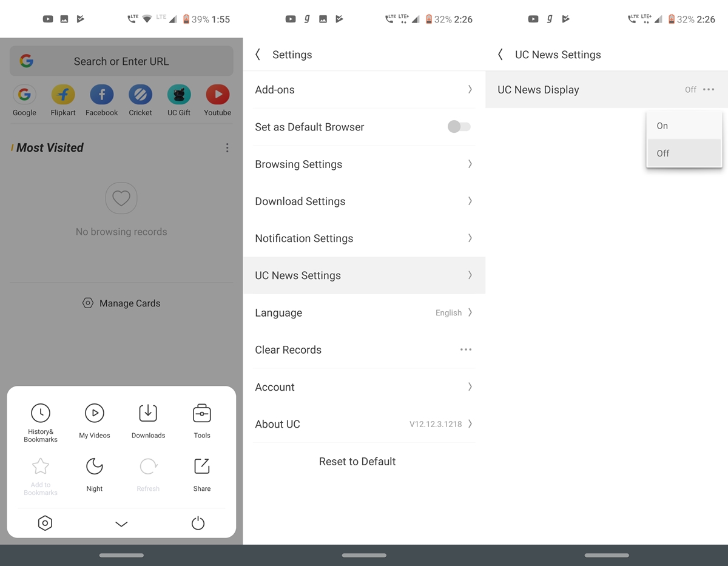Toggle Set as Default Browser switch
The width and height of the screenshot is (728, 566).
(x=459, y=127)
